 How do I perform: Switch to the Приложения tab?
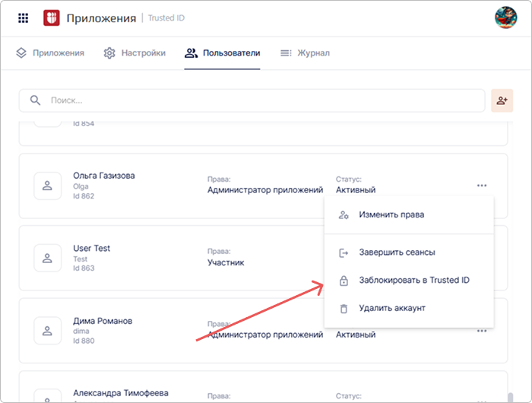coord(50,53)
